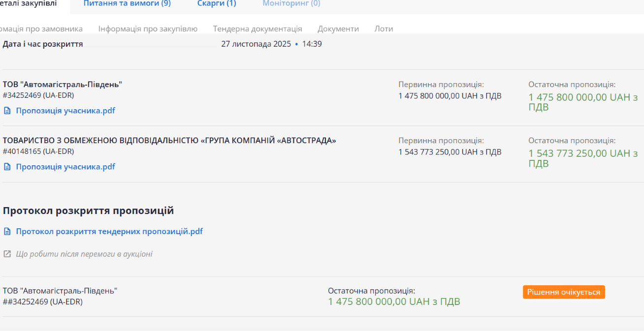
Task: Download Автомагістраль-Південь's Пропозиція учасника.pdf
Action: (x=65, y=111)
